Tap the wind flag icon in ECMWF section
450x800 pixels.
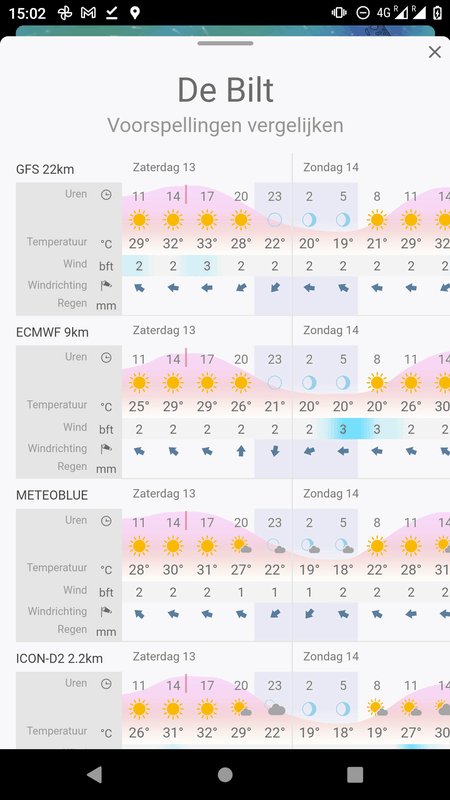tap(106, 449)
